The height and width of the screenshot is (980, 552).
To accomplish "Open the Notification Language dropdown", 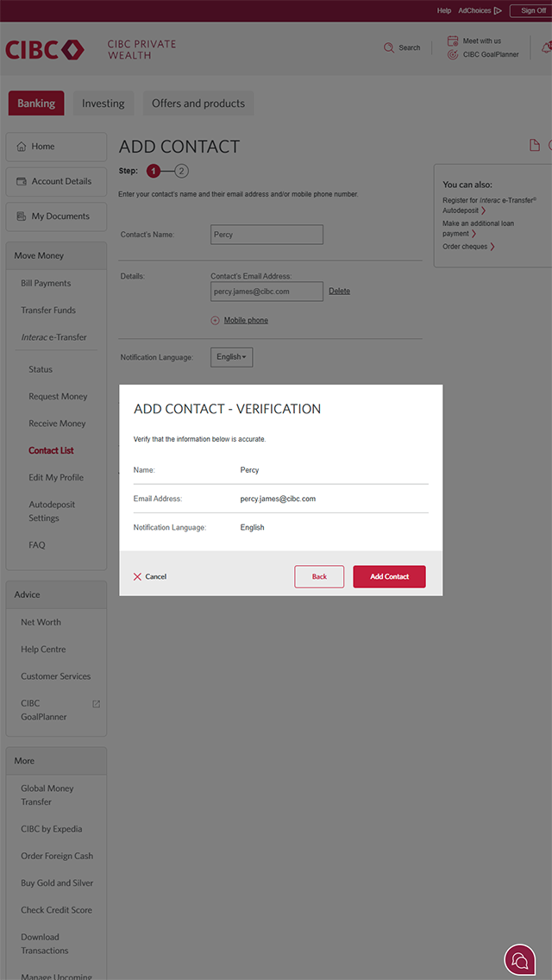I will [x=231, y=357].
